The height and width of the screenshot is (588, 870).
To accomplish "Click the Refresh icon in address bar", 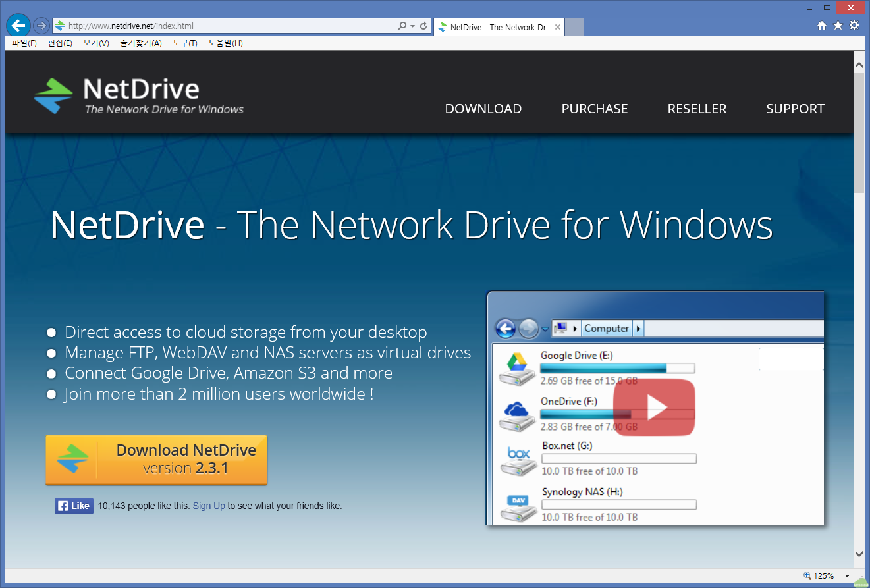I will point(423,26).
